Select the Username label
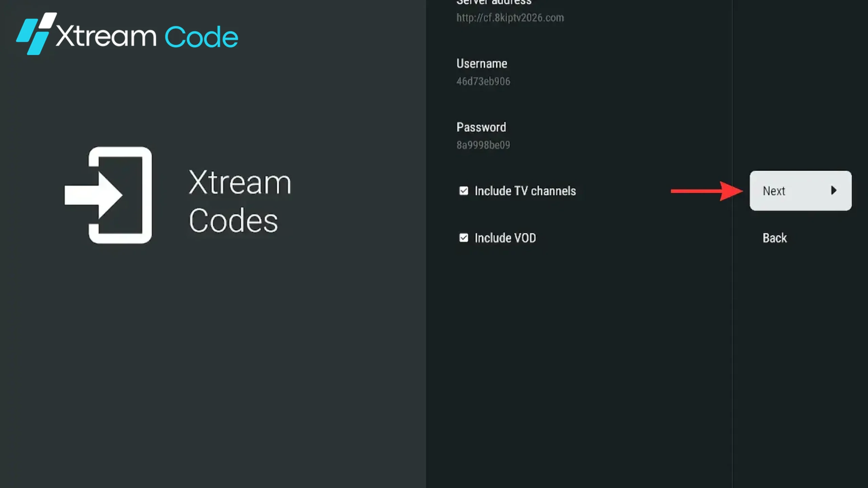 point(482,64)
